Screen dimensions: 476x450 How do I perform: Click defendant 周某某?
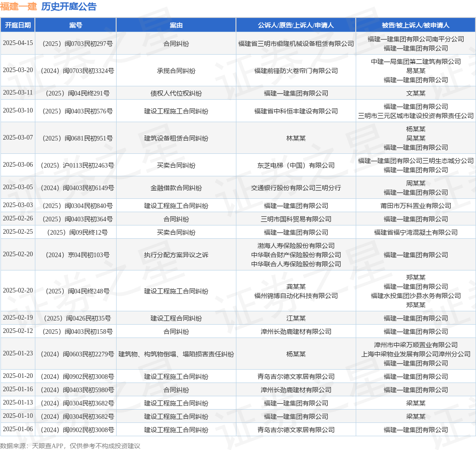(x=415, y=183)
